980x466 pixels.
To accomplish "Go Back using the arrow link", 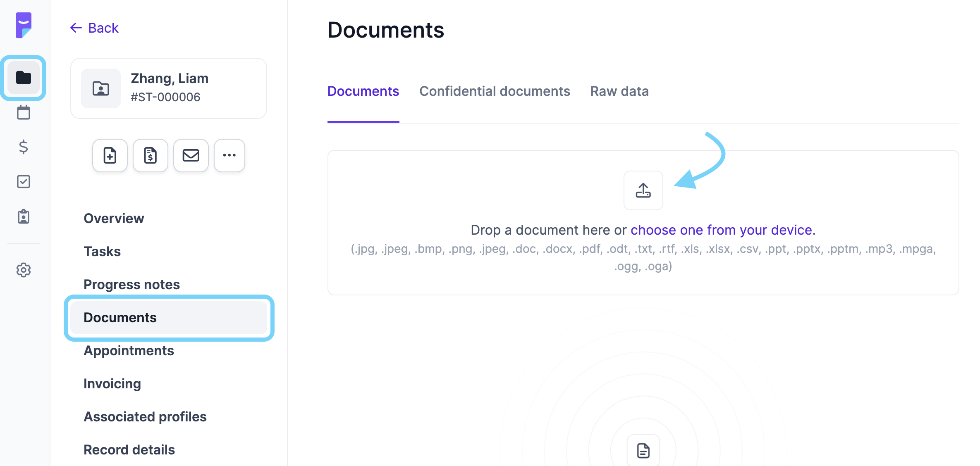I will click(x=95, y=28).
